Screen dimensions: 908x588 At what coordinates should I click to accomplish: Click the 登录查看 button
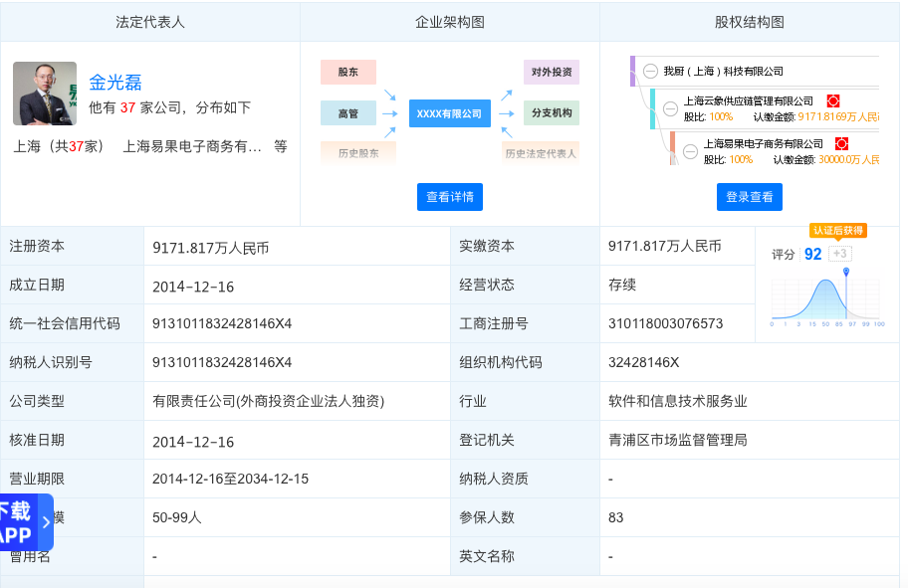[x=749, y=197]
